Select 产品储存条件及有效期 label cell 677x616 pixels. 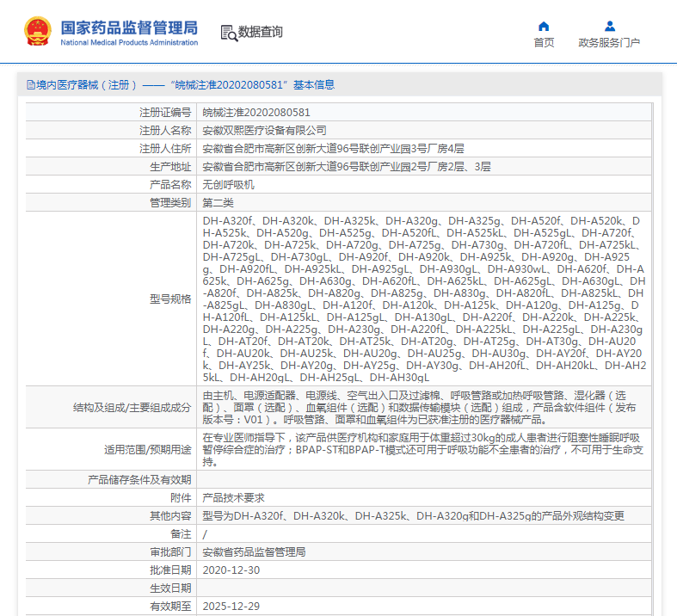(111, 479)
